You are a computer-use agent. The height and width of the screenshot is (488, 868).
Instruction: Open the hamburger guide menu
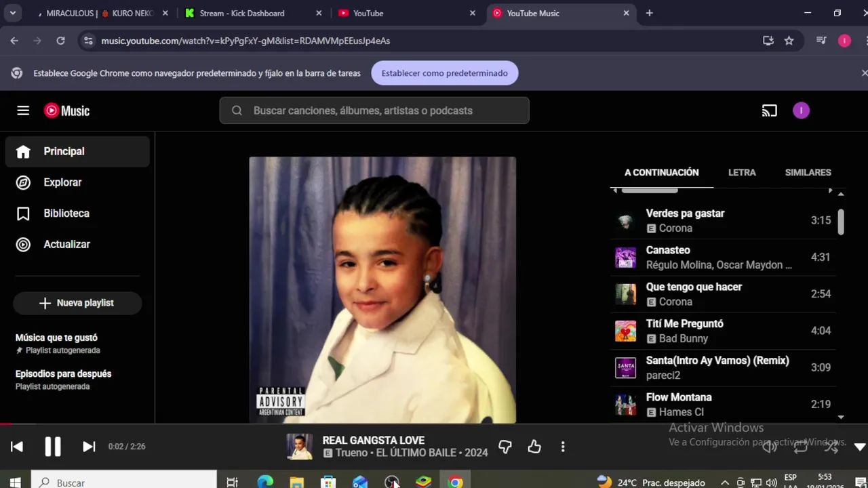click(x=23, y=110)
